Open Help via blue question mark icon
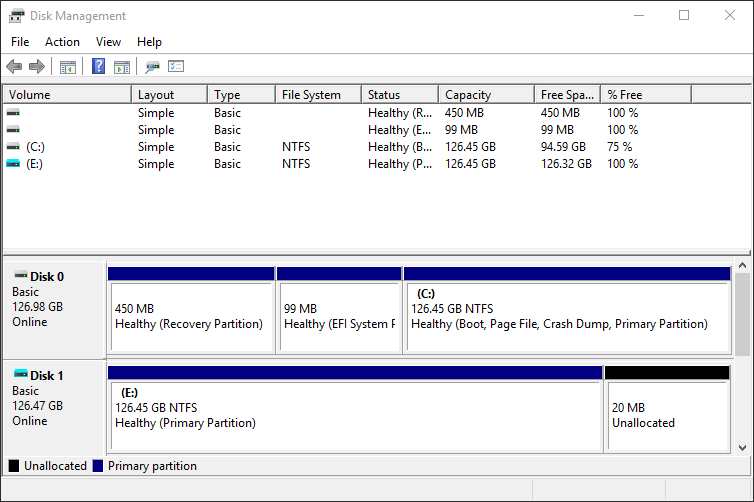Screen dimensions: 754x502 (x=99, y=67)
